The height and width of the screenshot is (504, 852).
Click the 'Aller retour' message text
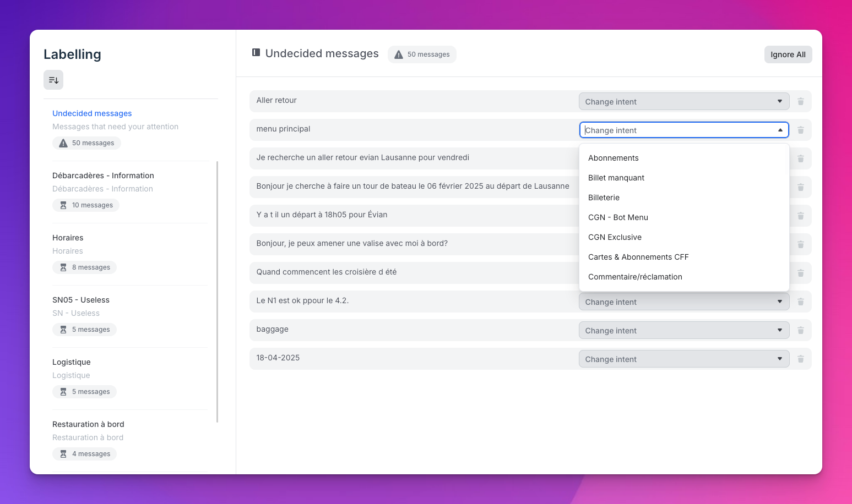point(276,100)
